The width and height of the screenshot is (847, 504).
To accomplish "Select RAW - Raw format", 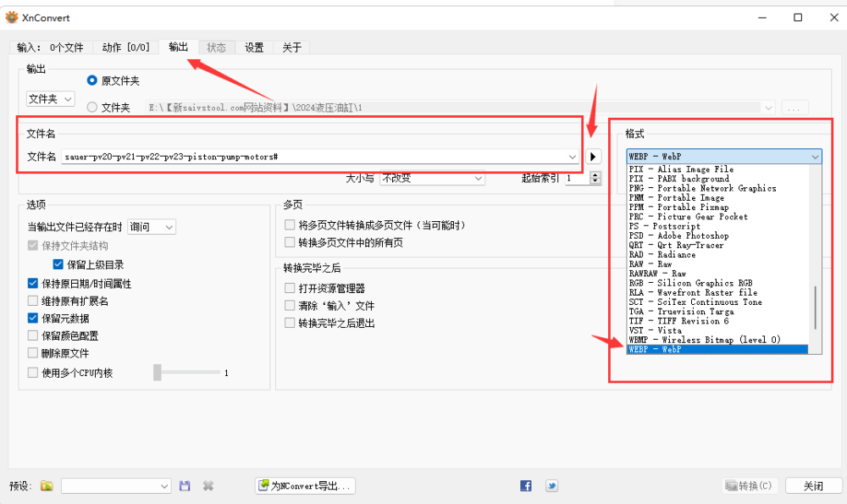I will coord(717,264).
